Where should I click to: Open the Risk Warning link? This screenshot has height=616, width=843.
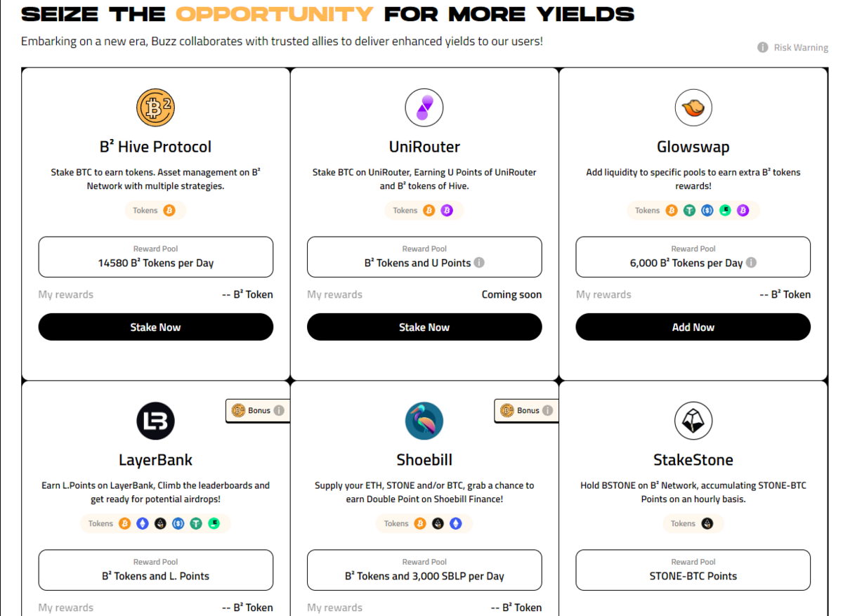tap(793, 47)
